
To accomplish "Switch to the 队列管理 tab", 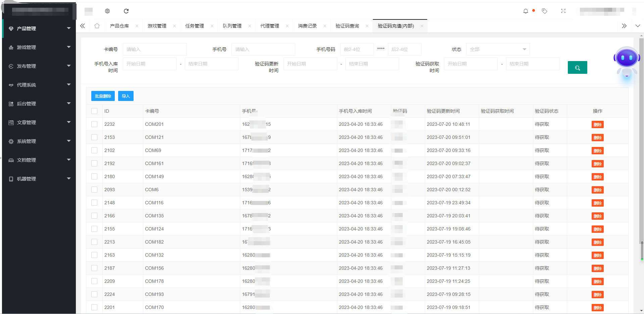I will click(x=232, y=26).
